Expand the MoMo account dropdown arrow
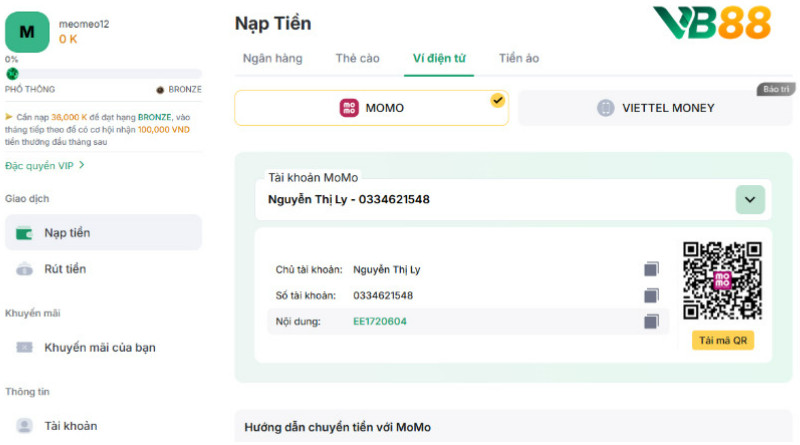The width and height of the screenshot is (800, 445). point(750,199)
